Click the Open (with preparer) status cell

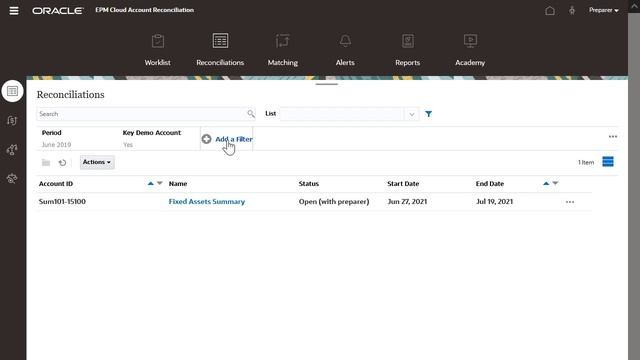(x=334, y=202)
